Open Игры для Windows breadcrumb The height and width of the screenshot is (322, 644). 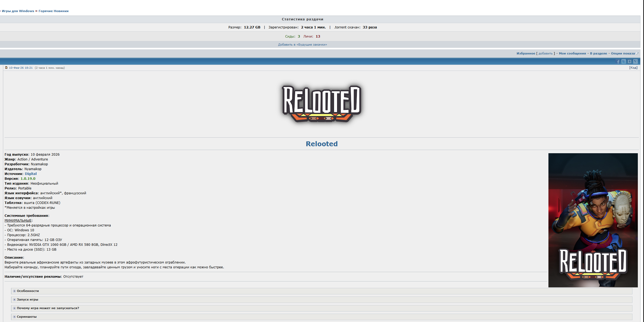pos(18,11)
